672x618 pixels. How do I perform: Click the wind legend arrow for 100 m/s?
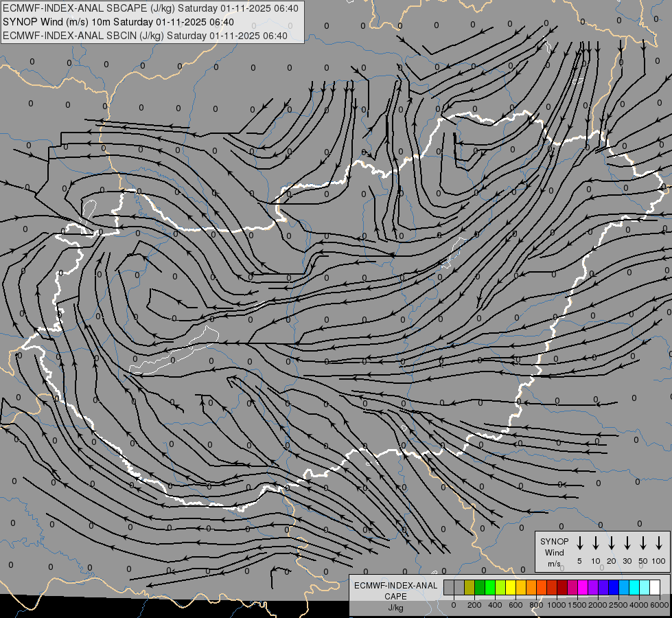click(x=659, y=543)
